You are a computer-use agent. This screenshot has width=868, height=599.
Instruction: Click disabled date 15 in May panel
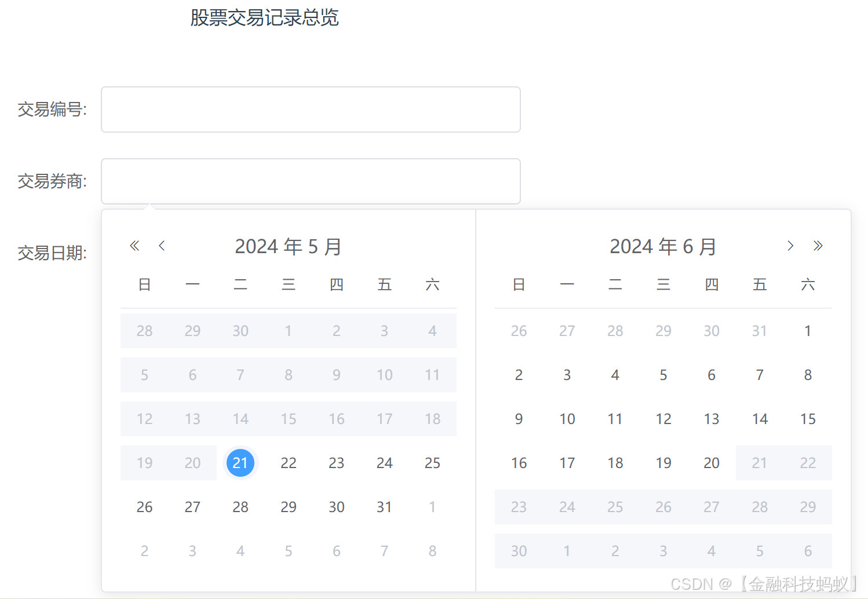tap(289, 419)
